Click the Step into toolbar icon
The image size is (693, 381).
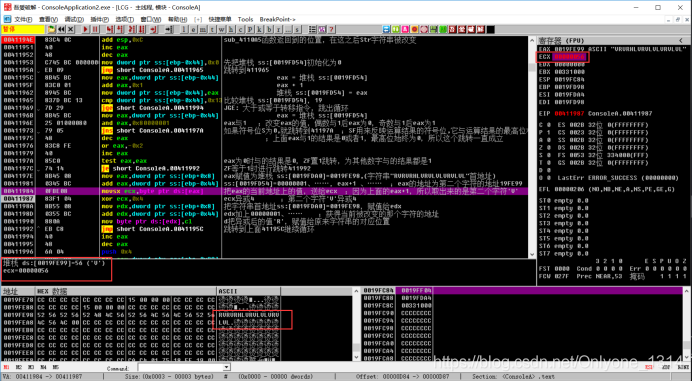pos(110,29)
